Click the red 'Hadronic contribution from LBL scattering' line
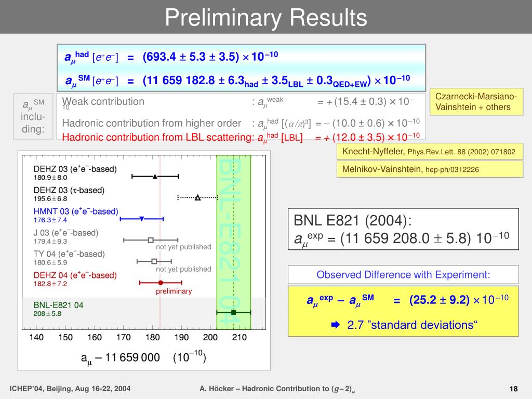 tap(241, 137)
